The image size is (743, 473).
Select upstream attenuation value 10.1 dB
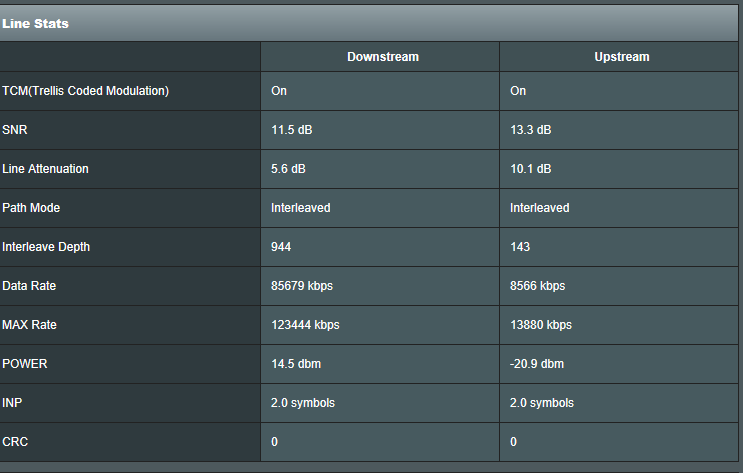531,169
